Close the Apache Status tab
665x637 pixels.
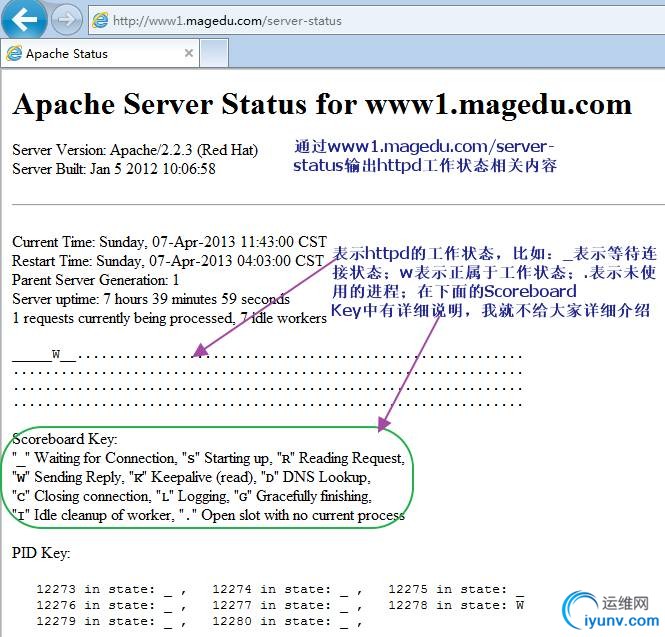click(x=189, y=53)
